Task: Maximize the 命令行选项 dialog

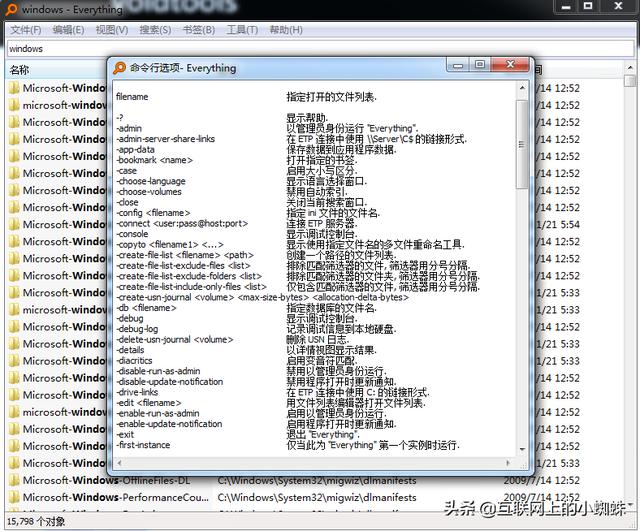Action: tap(480, 64)
